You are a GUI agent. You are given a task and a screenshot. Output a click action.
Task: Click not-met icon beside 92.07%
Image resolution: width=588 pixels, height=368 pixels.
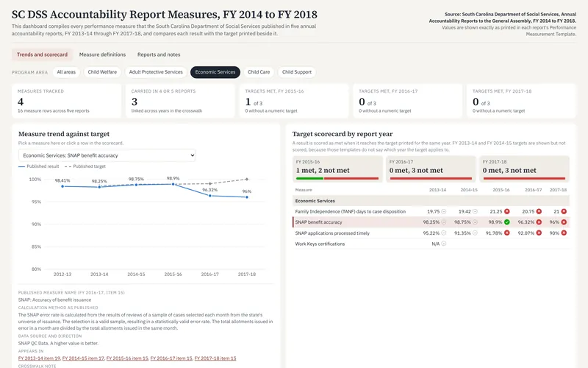pyautogui.click(x=539, y=233)
